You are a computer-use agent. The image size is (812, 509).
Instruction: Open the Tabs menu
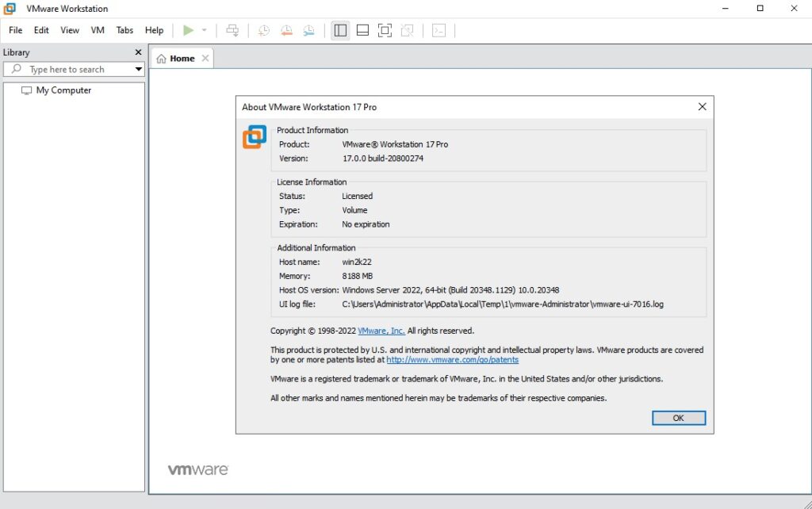point(124,30)
